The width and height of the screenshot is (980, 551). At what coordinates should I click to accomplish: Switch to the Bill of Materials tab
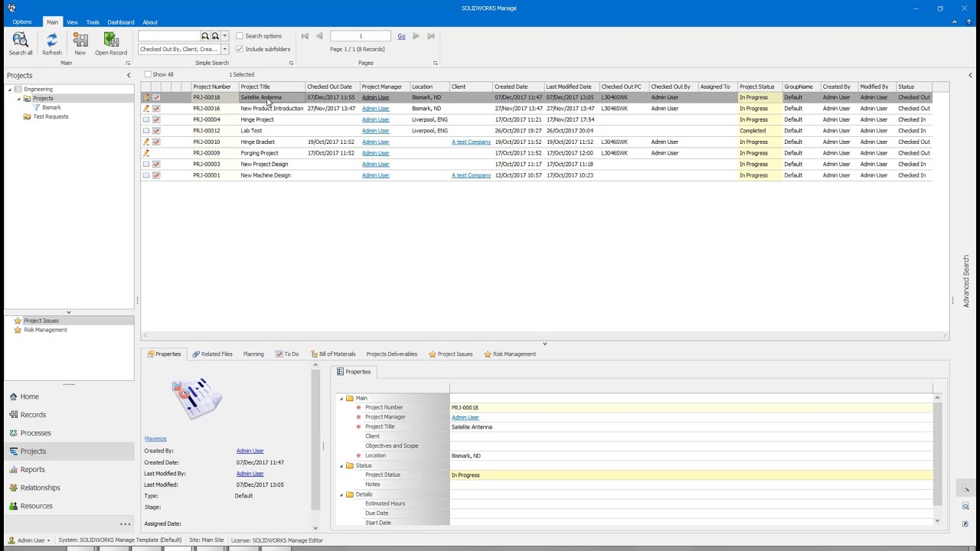333,354
